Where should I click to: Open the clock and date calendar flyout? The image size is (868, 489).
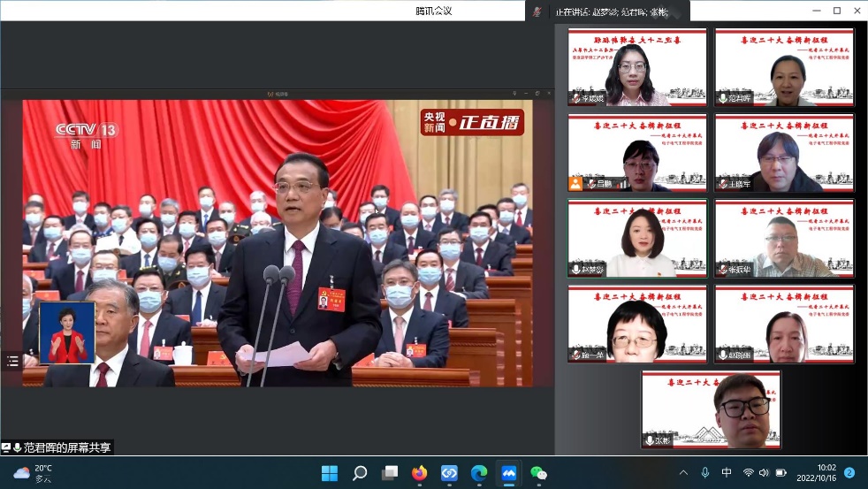click(x=814, y=473)
